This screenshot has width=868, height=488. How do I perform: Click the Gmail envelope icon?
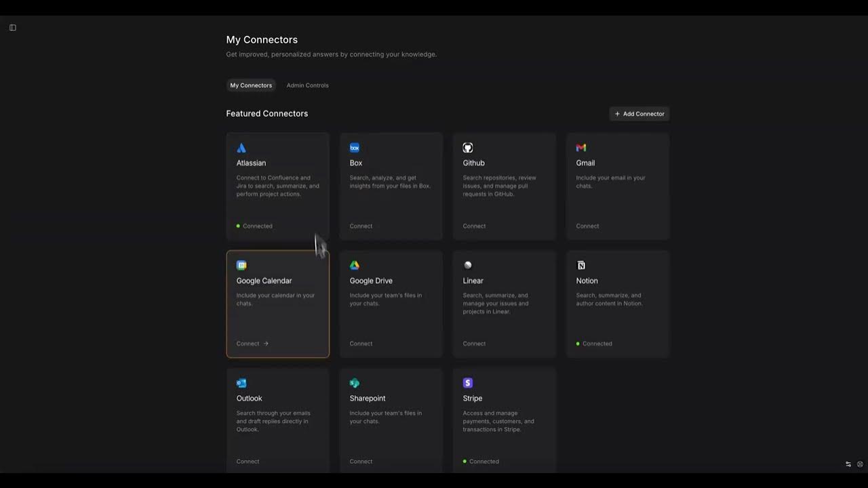tap(581, 148)
